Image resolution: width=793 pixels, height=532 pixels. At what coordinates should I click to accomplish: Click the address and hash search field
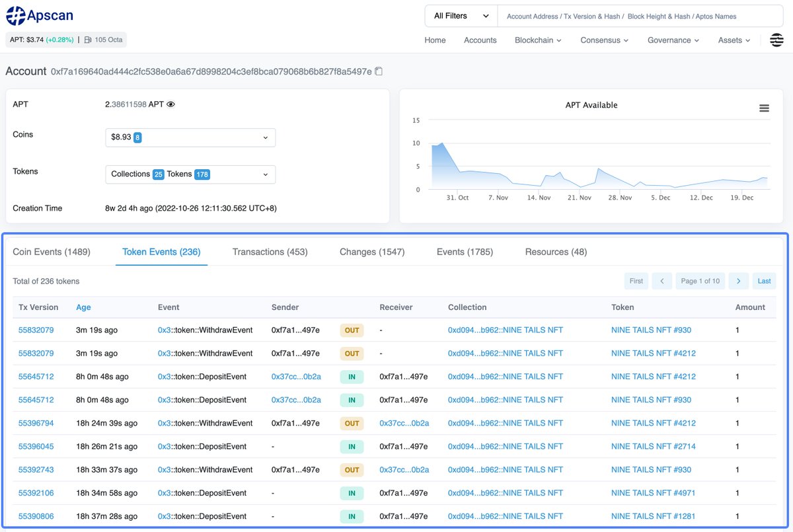[640, 16]
